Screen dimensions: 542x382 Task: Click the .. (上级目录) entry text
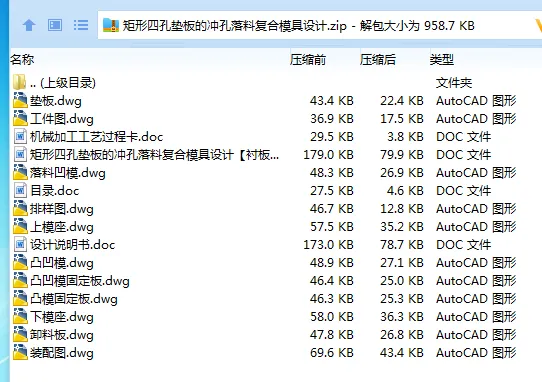63,83
